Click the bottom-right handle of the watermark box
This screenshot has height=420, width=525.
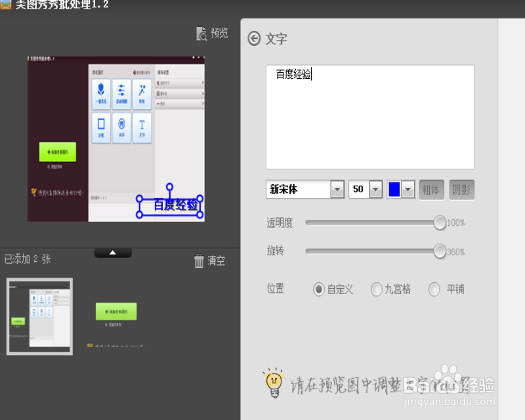pos(200,215)
